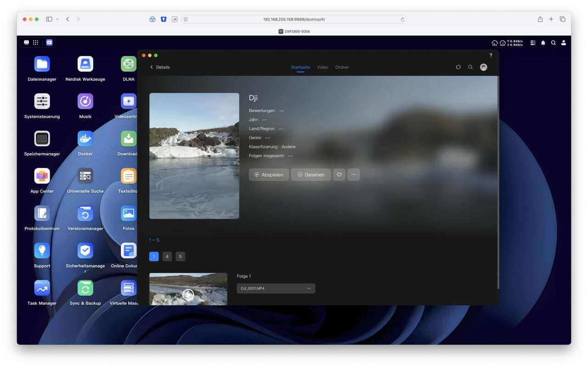Image resolution: width=588 pixels, height=367 pixels.
Task: Select episode 5 button
Action: coord(181,257)
